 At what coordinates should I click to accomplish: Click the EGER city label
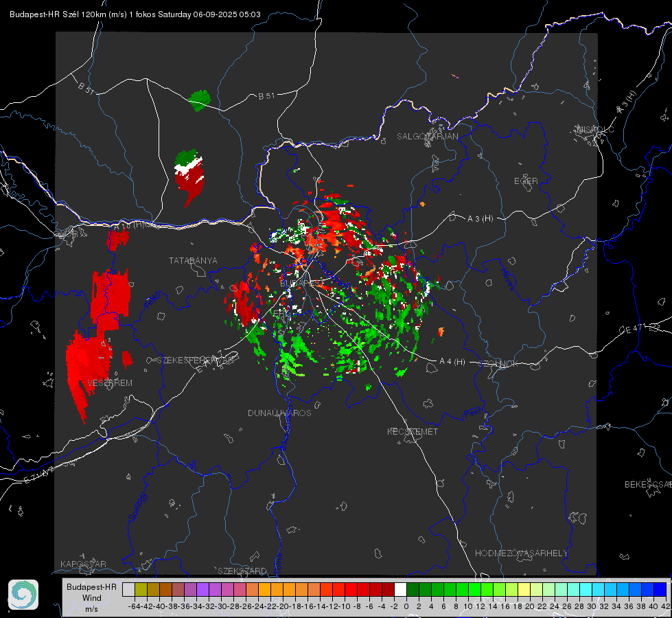click(526, 181)
